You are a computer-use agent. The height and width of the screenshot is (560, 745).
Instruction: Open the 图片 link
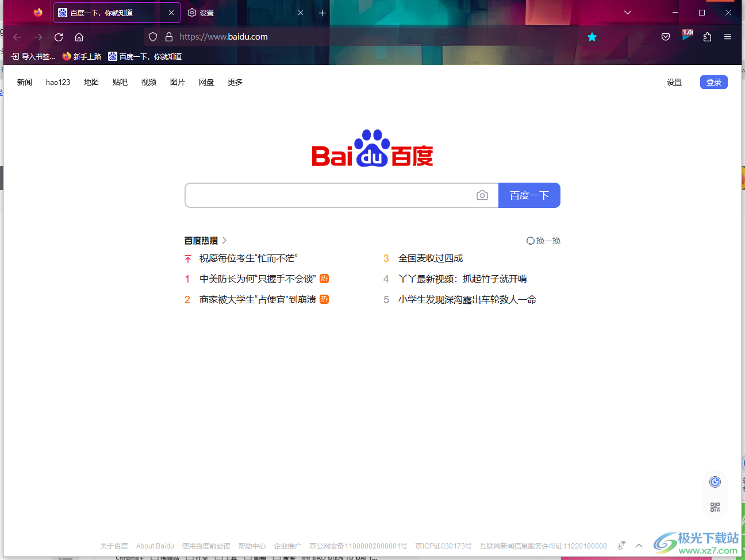click(178, 82)
